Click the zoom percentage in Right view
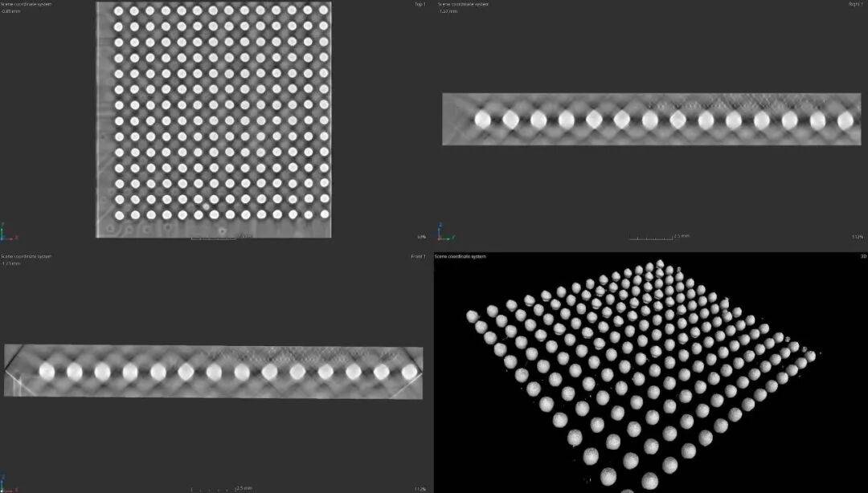868x493 pixels. (857, 237)
